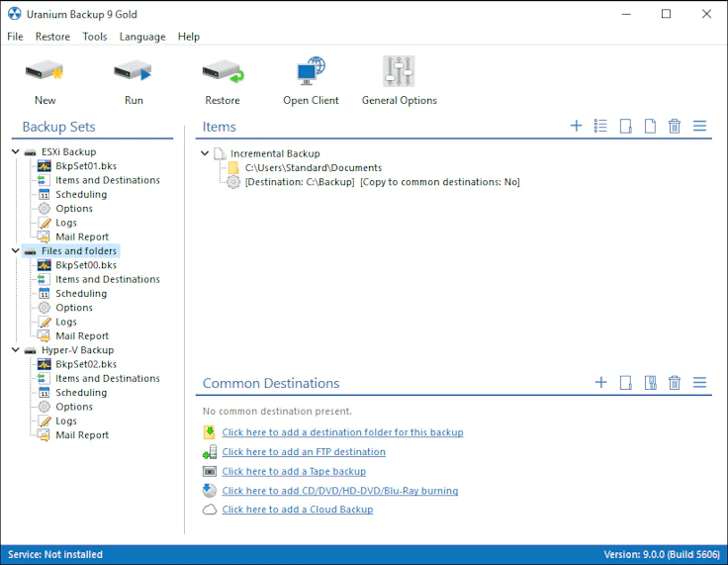Image resolution: width=728 pixels, height=565 pixels.
Task: Select BkpSet02.bks under Hyper-V Backup
Action: tap(86, 364)
